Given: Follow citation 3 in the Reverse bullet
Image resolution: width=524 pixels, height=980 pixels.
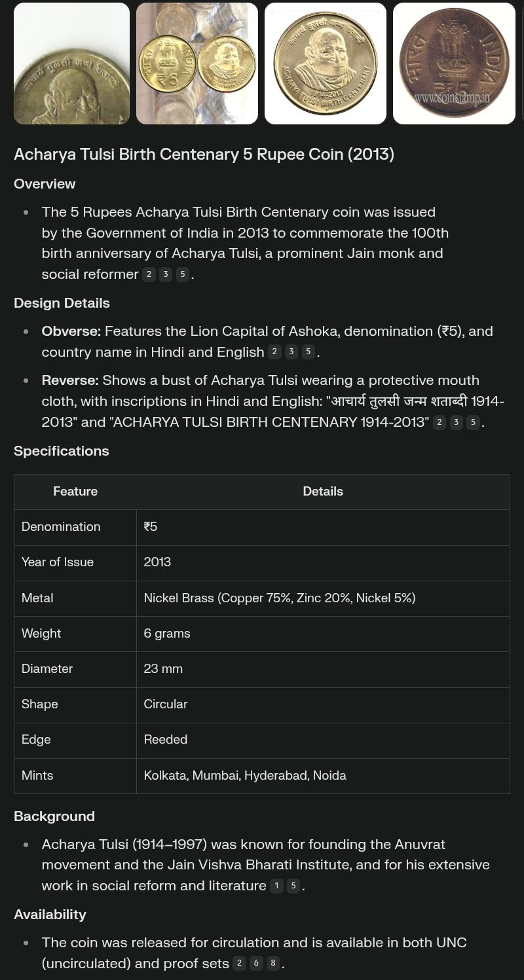Looking at the screenshot, I should (457, 422).
